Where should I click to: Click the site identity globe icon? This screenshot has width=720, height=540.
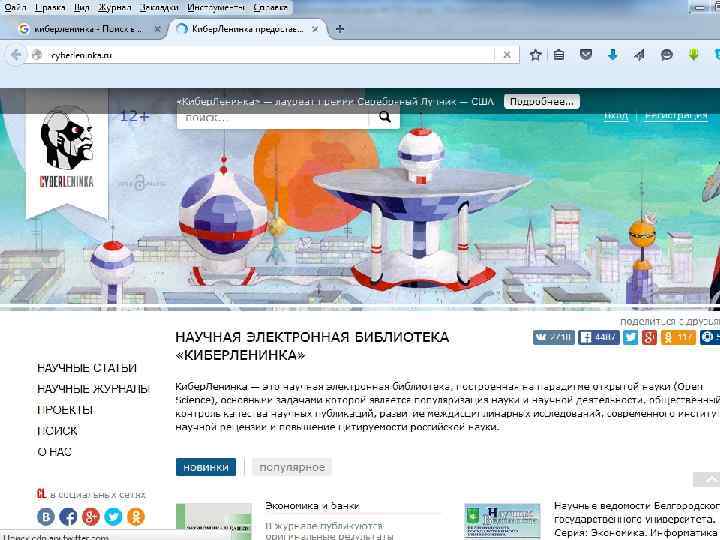coord(37,55)
